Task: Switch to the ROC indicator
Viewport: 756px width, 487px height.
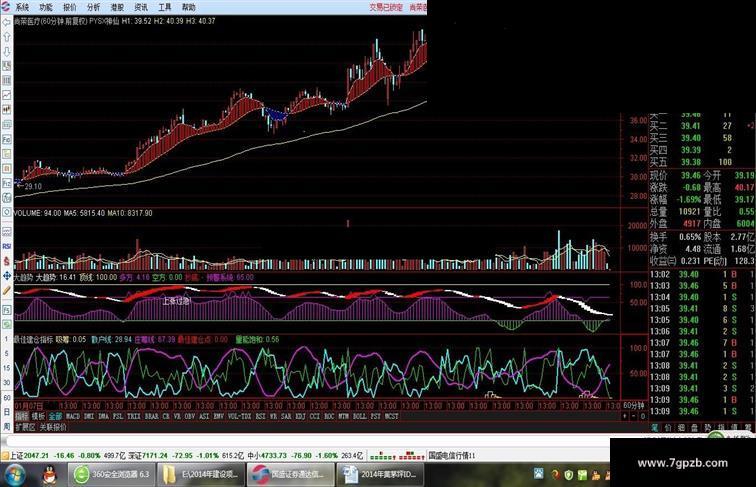Action: tap(329, 416)
